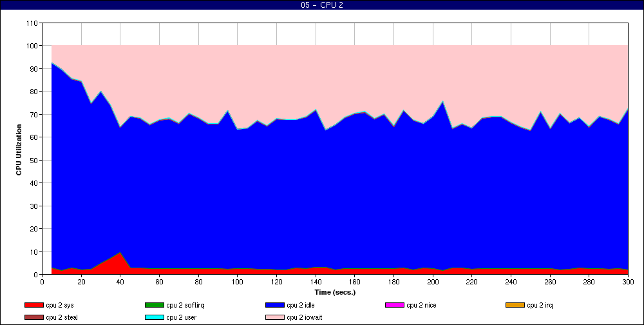
Task: Click the 240 tick on the time axis
Action: pos(511,282)
